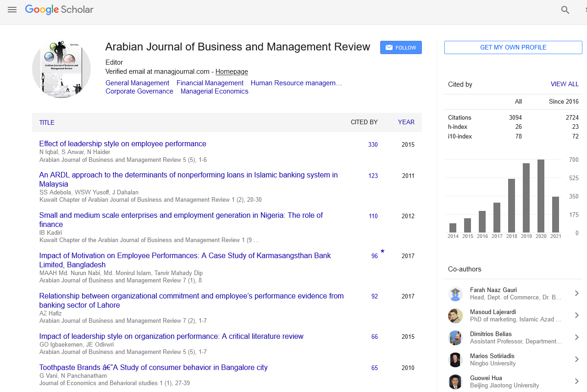The height and width of the screenshot is (392, 587).
Task: Click citation count 123
Action: pos(373,176)
